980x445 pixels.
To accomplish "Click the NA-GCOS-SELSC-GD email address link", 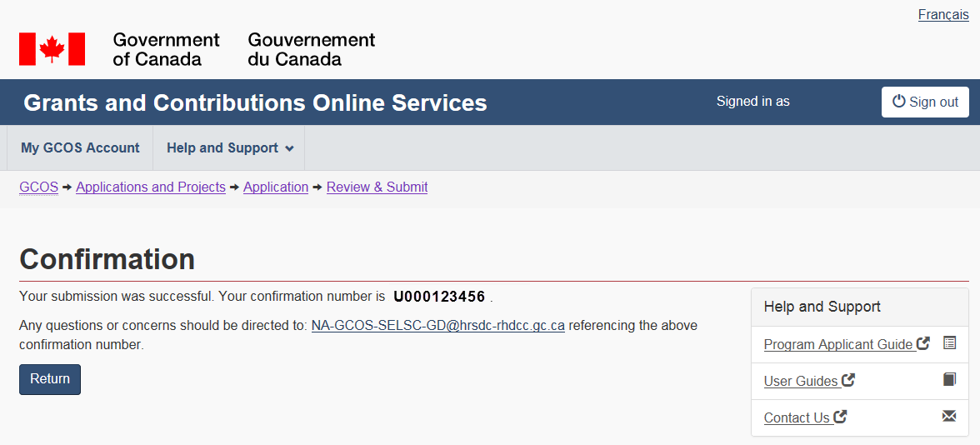I will pyautogui.click(x=437, y=325).
